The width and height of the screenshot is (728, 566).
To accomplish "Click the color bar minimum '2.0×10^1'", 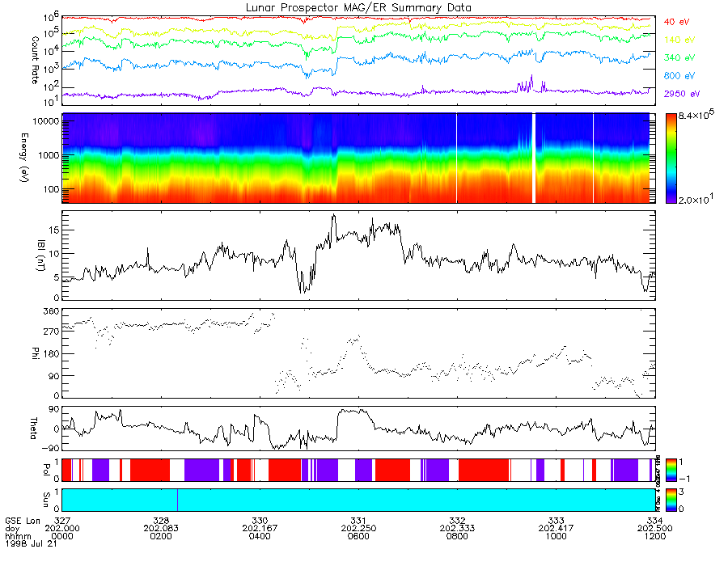I will (696, 199).
